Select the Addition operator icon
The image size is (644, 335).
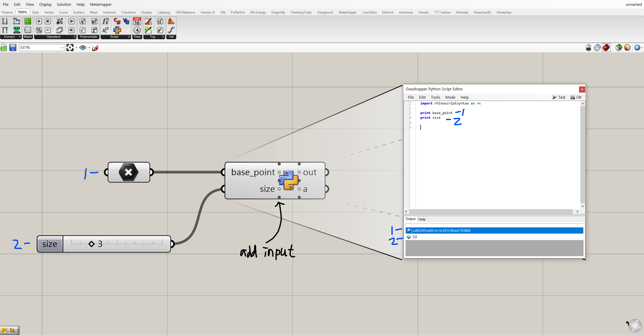[x=39, y=21]
